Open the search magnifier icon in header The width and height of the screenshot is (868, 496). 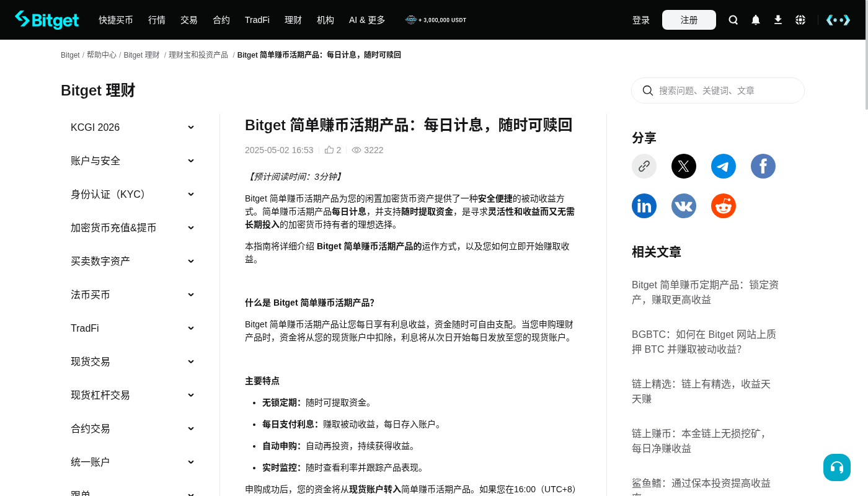(x=733, y=20)
